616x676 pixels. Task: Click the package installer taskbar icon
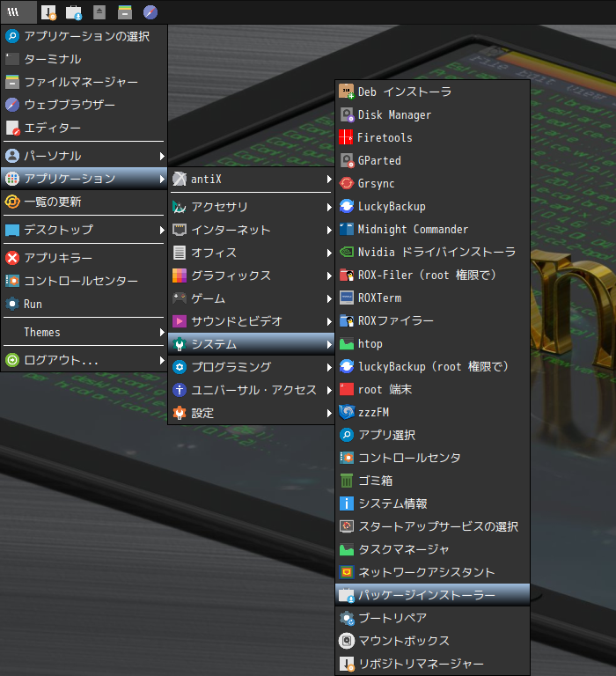(74, 12)
